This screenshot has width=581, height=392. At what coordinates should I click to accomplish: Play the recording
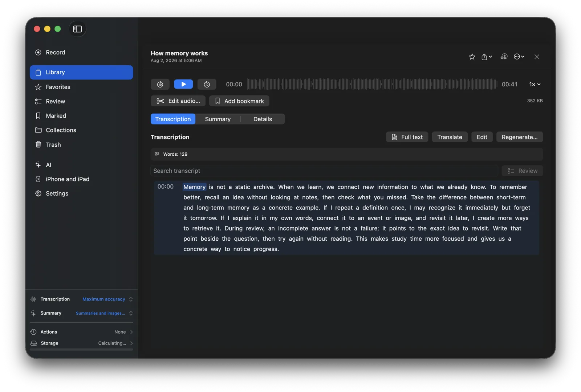click(183, 84)
